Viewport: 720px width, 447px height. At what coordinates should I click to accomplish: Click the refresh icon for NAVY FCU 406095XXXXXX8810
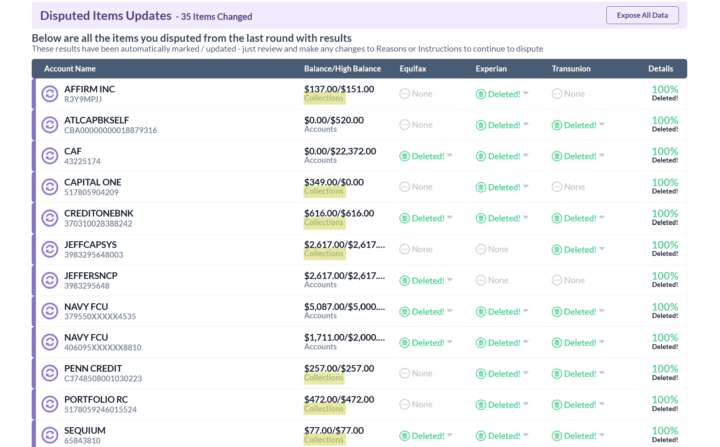coord(50,342)
